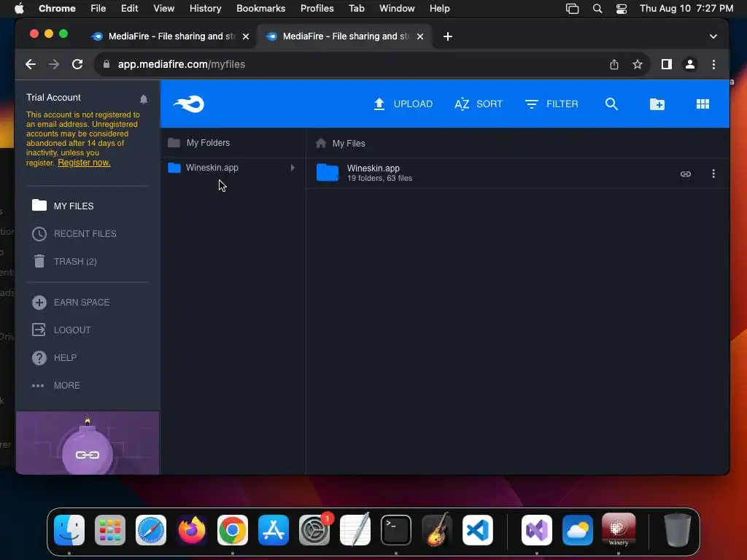Screen dimensions: 747x560
Task: Create a new folder with folder-plus icon
Action: [x=657, y=104]
